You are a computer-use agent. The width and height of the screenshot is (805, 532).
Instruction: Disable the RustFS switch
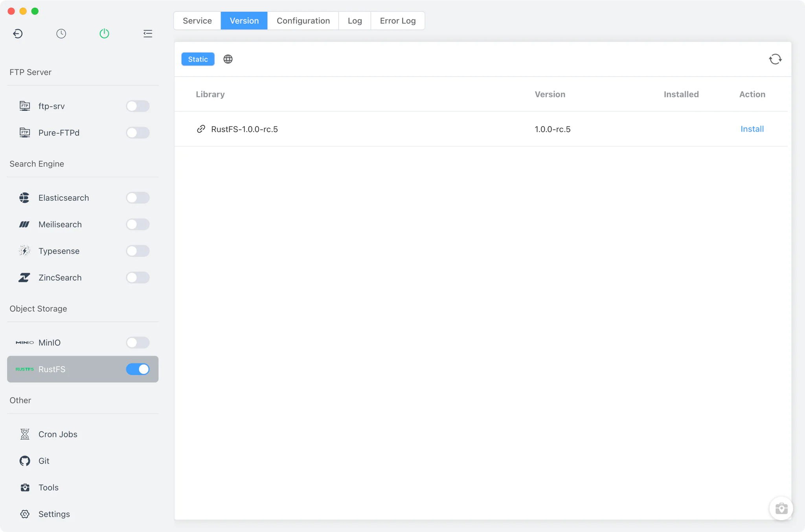pyautogui.click(x=138, y=369)
